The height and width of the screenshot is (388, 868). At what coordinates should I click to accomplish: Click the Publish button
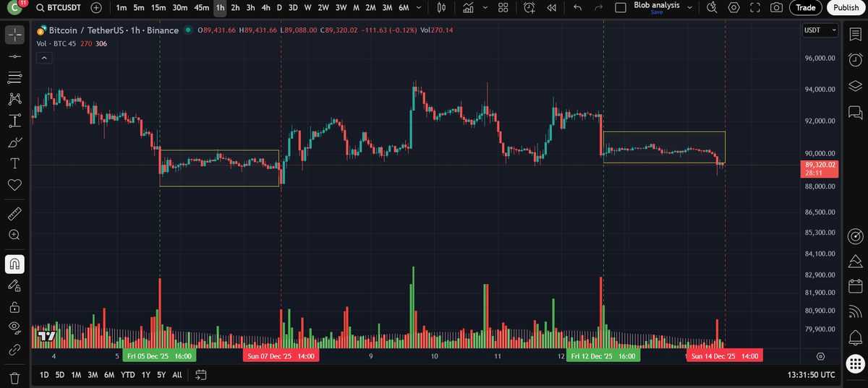[846, 8]
